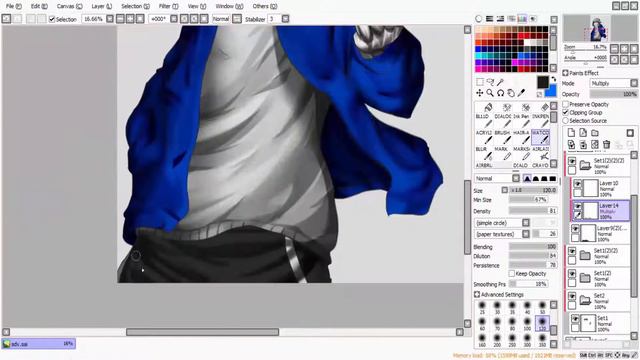Open the Others menu
This screenshot has width=640, height=360.
click(x=264, y=6)
